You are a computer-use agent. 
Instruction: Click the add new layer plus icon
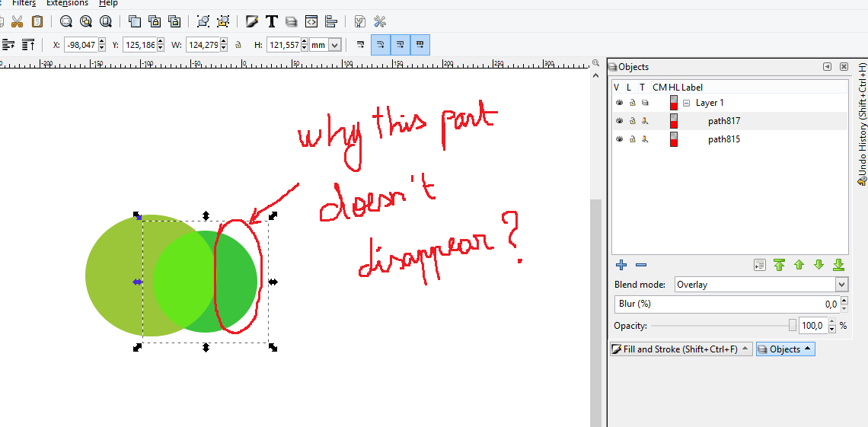[621, 265]
